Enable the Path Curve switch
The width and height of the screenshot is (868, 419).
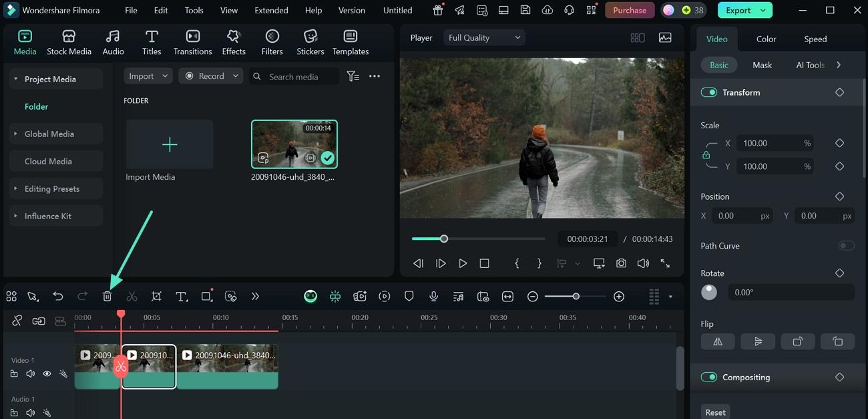(846, 246)
